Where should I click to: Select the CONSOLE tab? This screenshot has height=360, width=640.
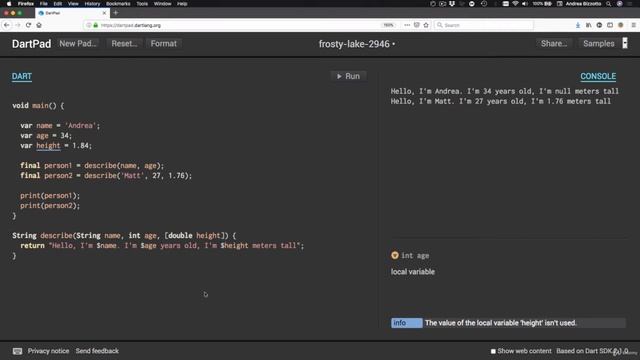[598, 76]
